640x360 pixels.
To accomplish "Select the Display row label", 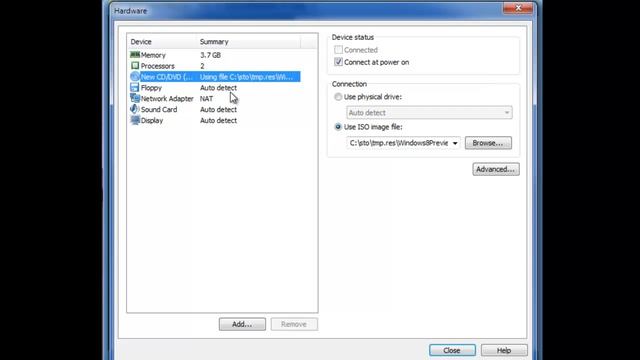I will 152,121.
